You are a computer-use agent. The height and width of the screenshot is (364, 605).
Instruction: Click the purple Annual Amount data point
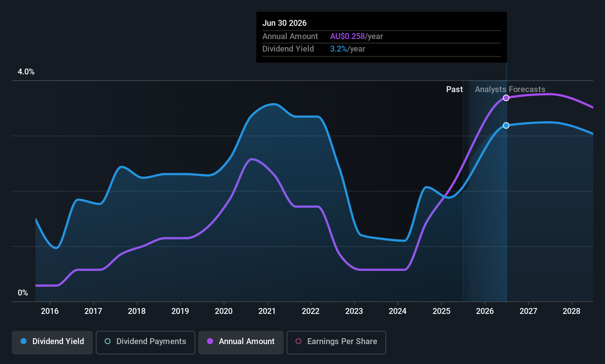tap(506, 98)
